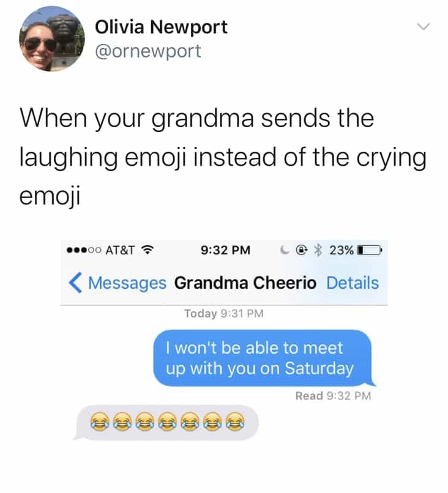Tap the 9:32 PM status bar clock
The width and height of the screenshot is (448, 493).
pyautogui.click(x=225, y=250)
